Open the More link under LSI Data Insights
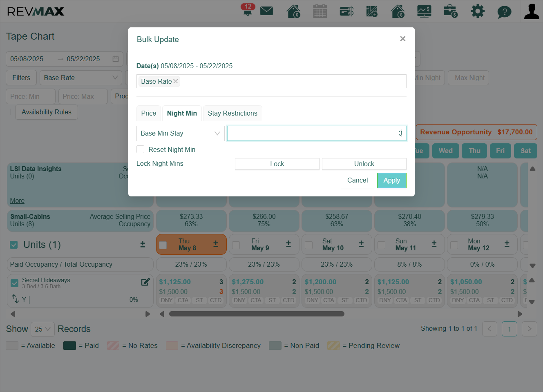The width and height of the screenshot is (543, 392). tap(17, 201)
